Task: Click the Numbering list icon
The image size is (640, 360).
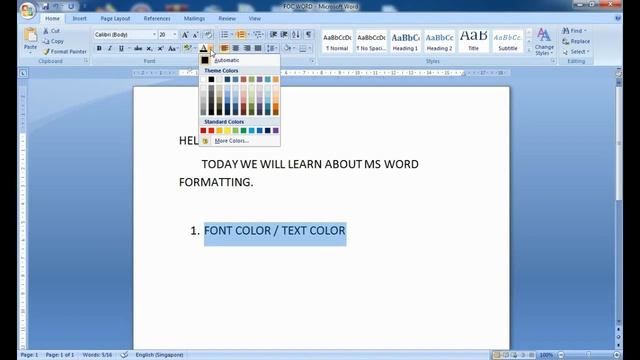Action: 240,35
